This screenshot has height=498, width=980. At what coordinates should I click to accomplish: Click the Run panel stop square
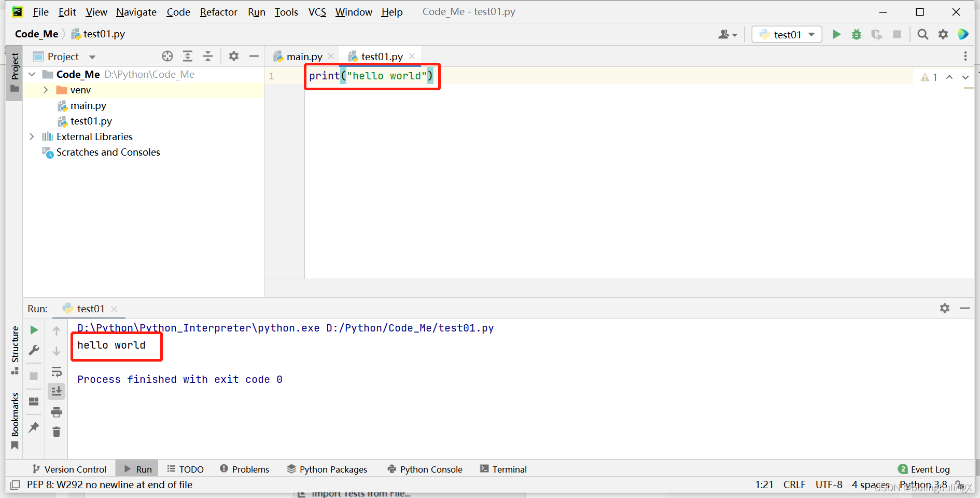click(34, 376)
